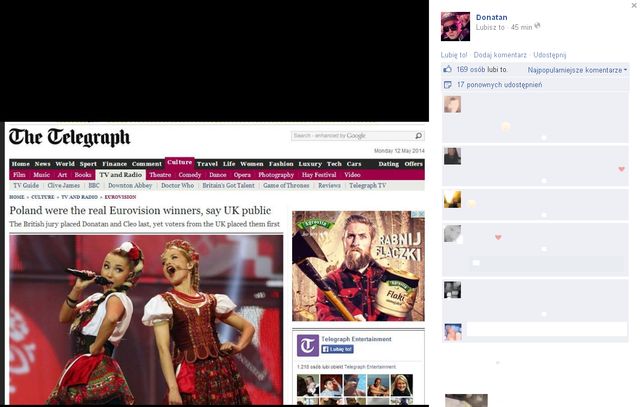This screenshot has width=640, height=407.
Task: Open the Comment menu item
Action: 147,164
